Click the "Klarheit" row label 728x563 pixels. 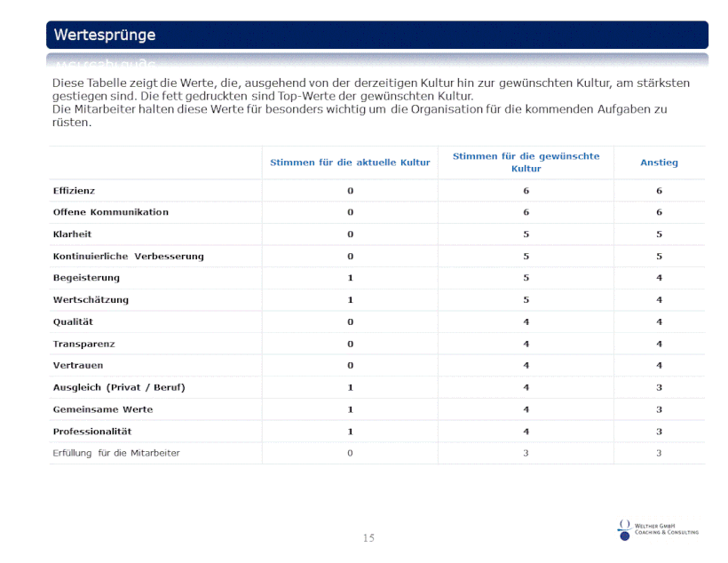coord(72,234)
